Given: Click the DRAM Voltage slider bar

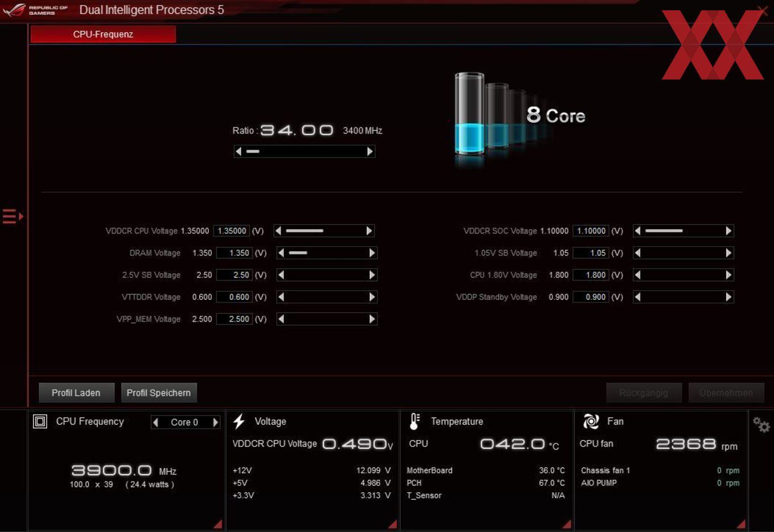Looking at the screenshot, I should pyautogui.click(x=327, y=253).
